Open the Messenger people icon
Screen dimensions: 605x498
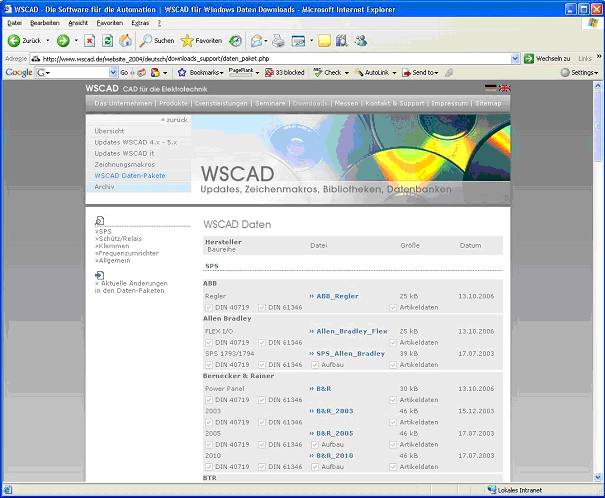coord(361,41)
